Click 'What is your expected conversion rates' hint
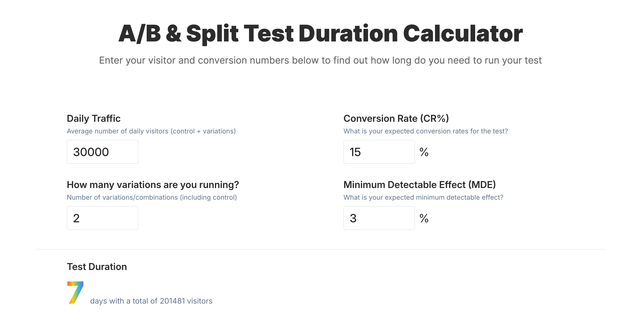Image resolution: width=644 pixels, height=336 pixels. [x=426, y=131]
